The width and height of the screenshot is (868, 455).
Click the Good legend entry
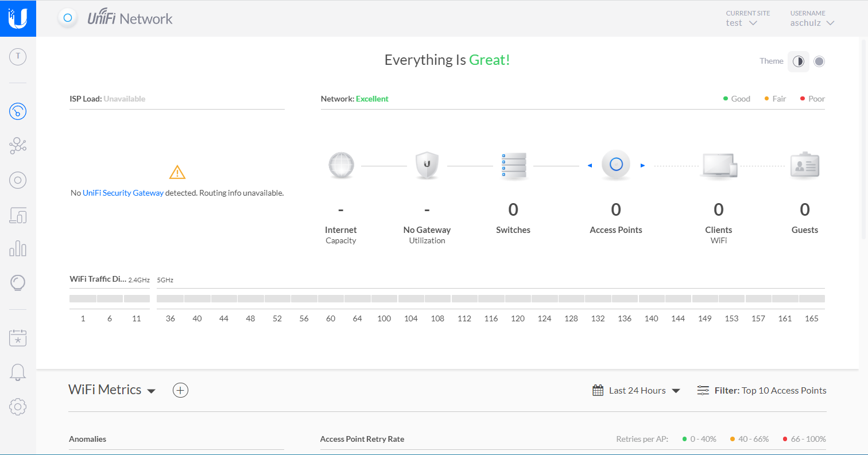(x=737, y=99)
